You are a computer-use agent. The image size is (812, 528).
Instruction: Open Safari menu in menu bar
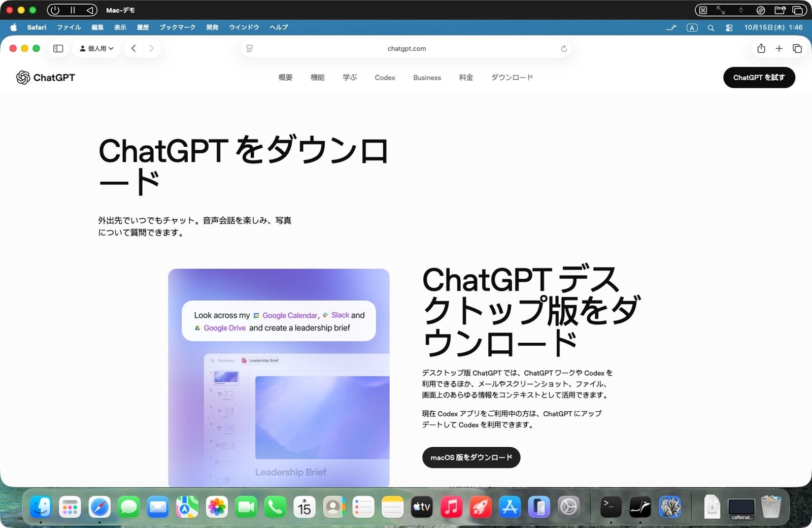tap(37, 27)
